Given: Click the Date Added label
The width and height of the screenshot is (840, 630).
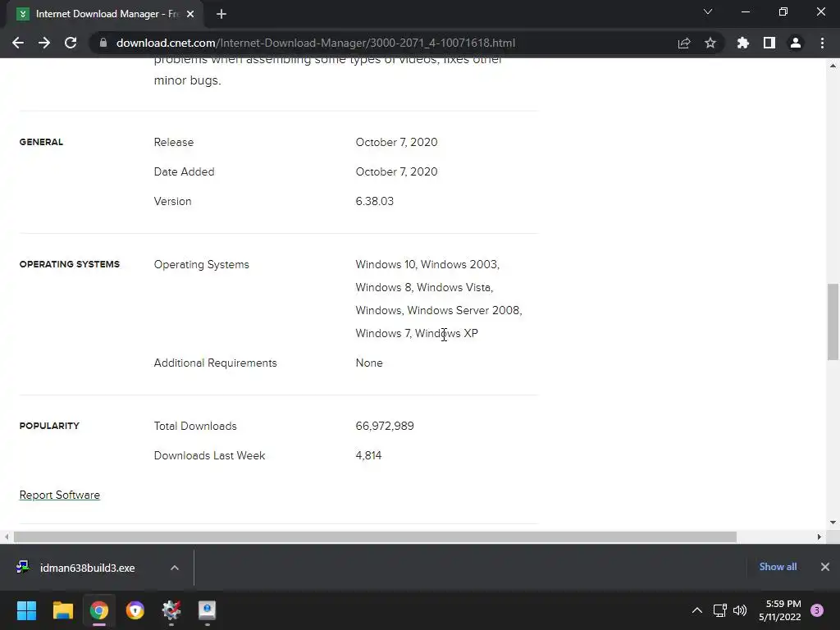Looking at the screenshot, I should 185,172.
